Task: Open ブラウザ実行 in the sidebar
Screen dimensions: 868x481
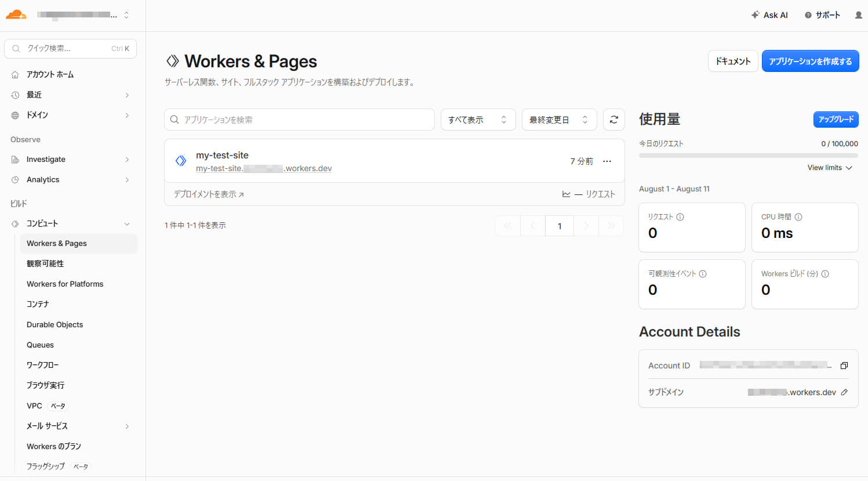Action: [45, 385]
